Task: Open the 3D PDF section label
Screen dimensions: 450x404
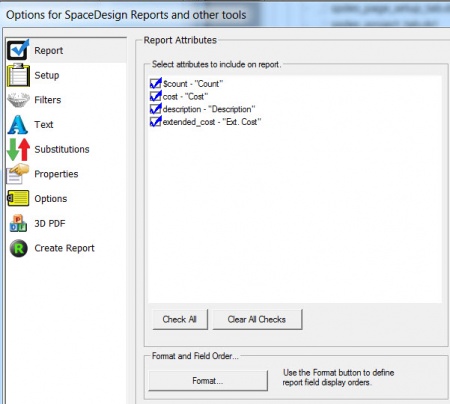Action: click(x=50, y=223)
